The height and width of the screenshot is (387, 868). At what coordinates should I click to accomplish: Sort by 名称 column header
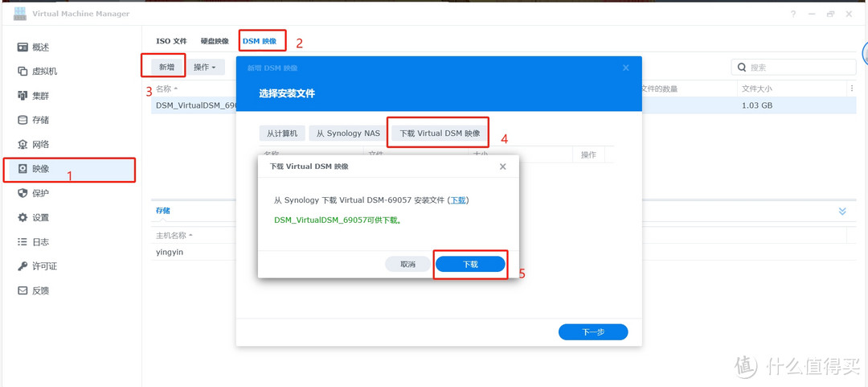point(166,89)
